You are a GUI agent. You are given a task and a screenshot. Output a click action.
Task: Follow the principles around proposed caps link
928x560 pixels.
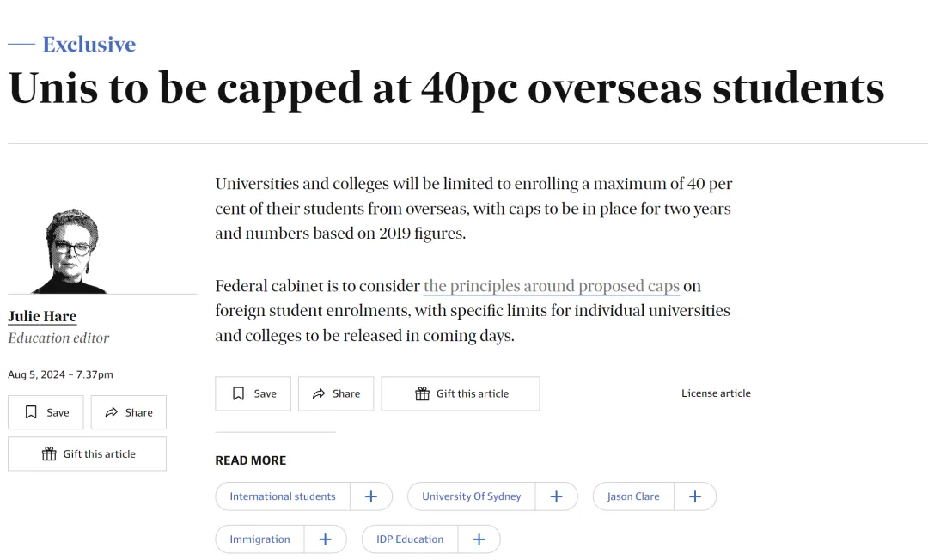click(x=552, y=286)
